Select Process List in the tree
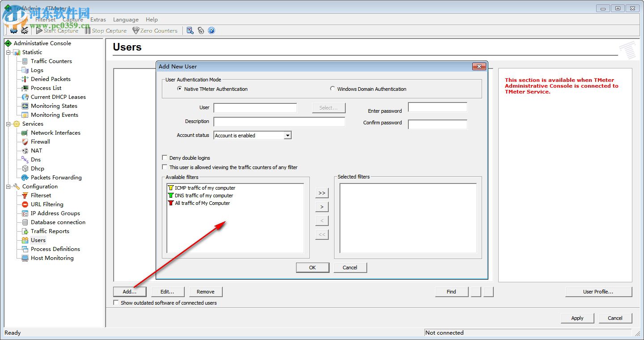Viewport: 644px width, 340px height. (46, 88)
